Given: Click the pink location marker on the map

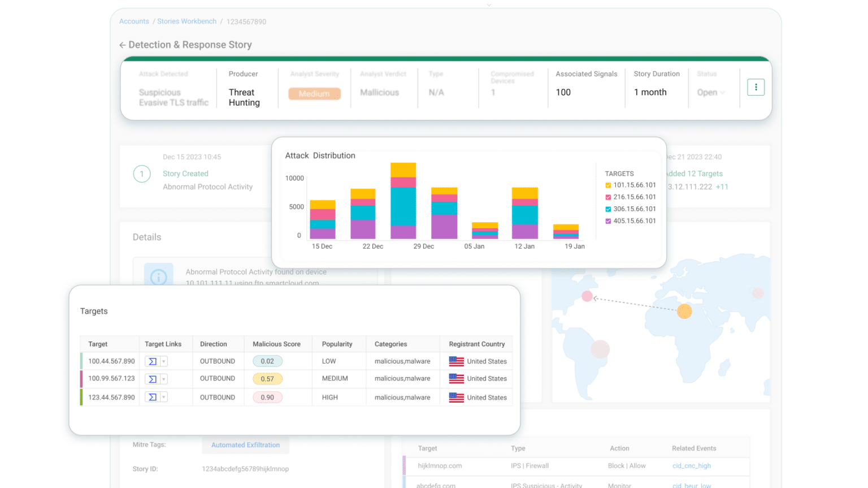Looking at the screenshot, I should (587, 296).
